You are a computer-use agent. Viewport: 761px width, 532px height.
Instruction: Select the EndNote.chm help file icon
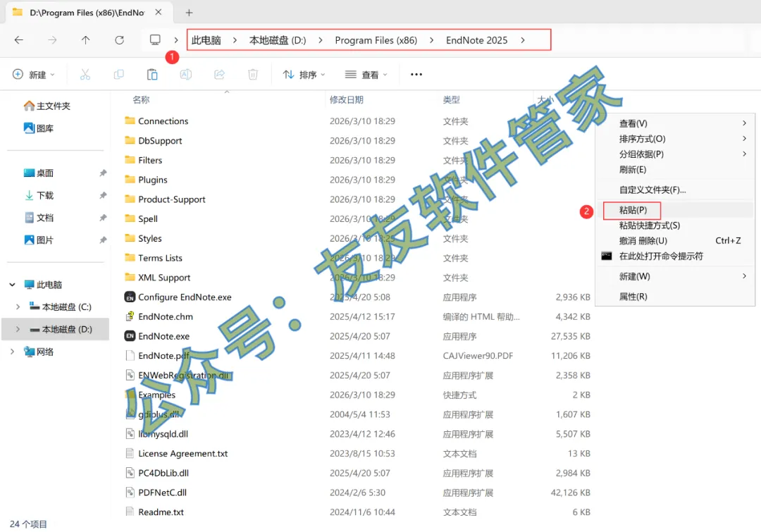(x=130, y=316)
